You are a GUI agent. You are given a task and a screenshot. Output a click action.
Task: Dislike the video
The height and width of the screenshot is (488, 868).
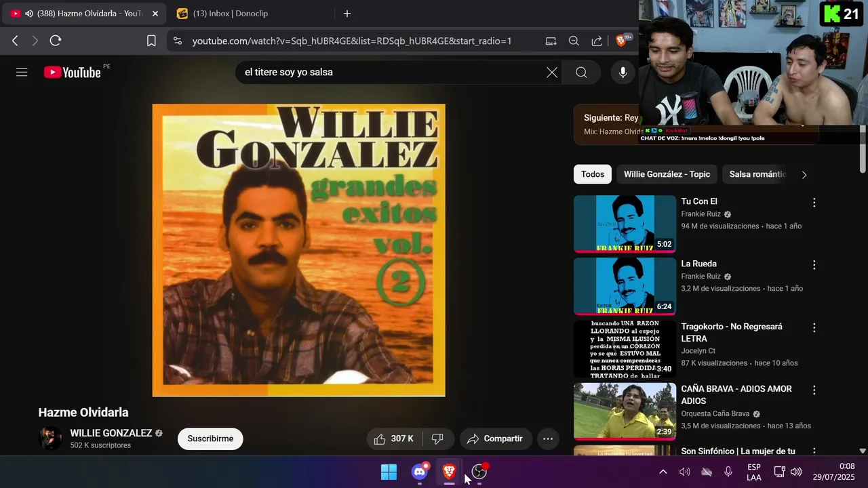pos(437,439)
